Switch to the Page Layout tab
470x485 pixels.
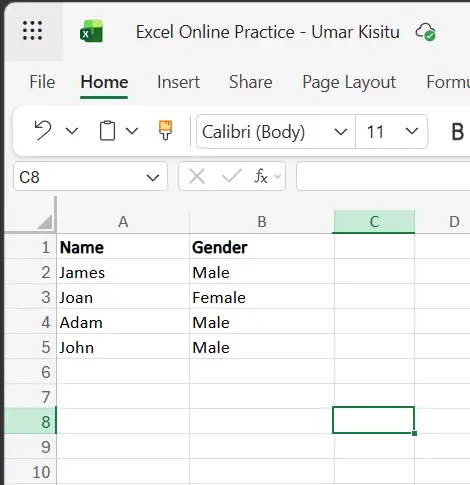pyautogui.click(x=349, y=82)
